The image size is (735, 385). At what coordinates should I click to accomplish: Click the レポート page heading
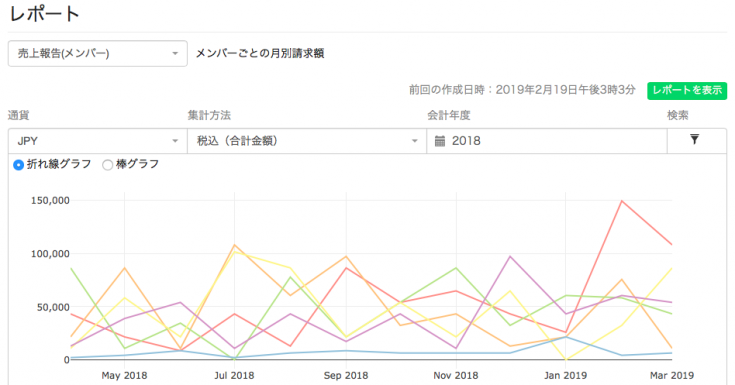tap(45, 14)
